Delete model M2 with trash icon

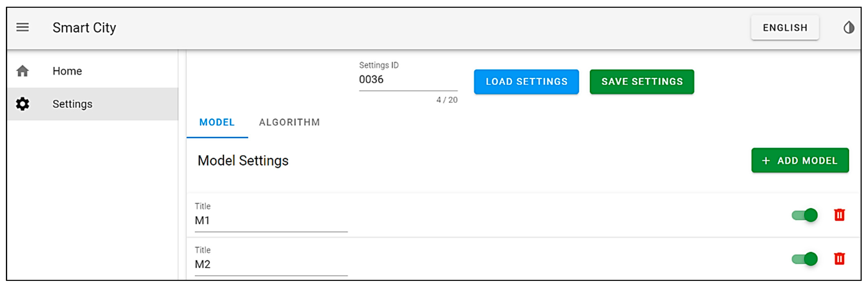pyautogui.click(x=839, y=259)
